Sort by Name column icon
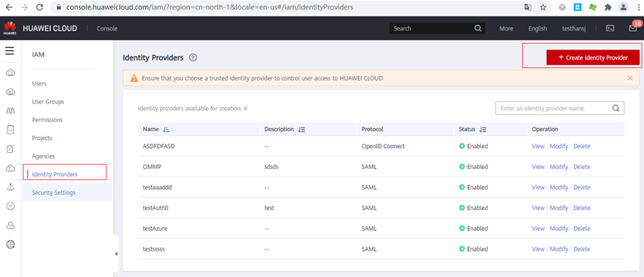Viewport: 644px width, 277px height. [x=166, y=129]
